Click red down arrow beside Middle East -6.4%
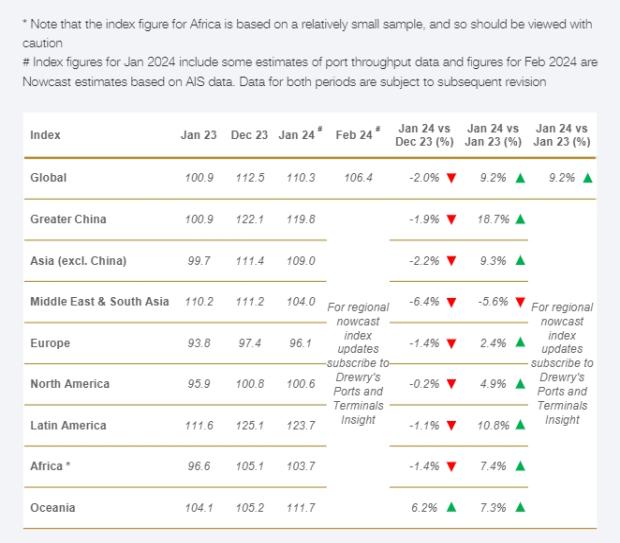Viewport: 620px width, 543px height. pos(452,301)
